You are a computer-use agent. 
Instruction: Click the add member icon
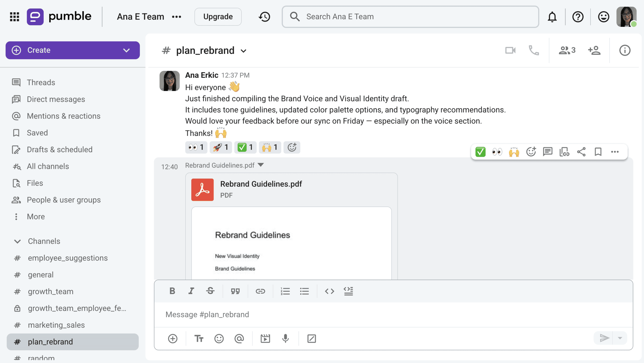click(x=594, y=50)
